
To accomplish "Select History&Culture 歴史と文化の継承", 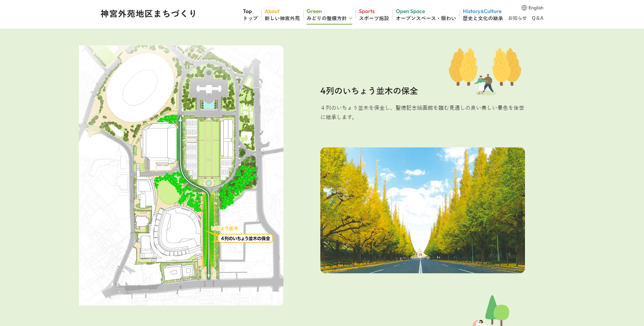I will pos(483,15).
